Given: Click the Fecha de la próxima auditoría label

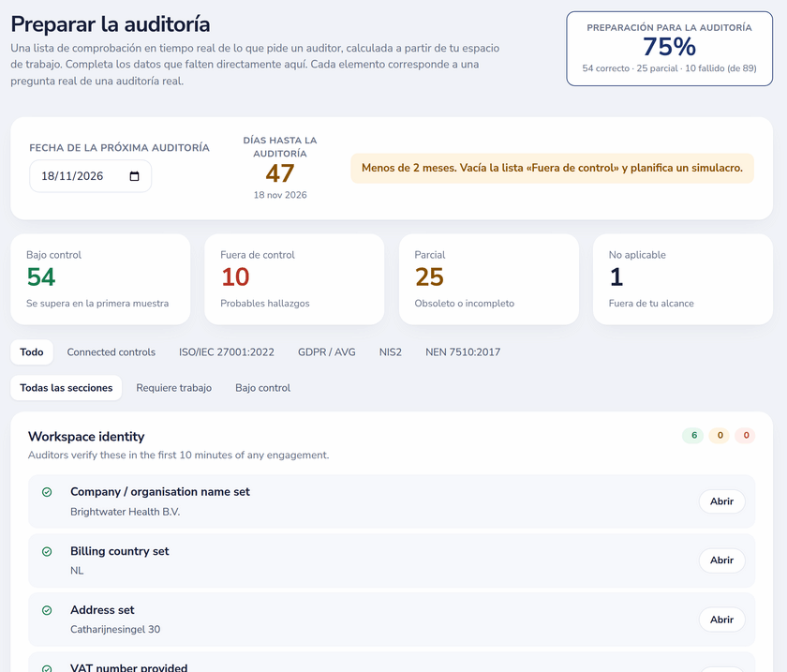Looking at the screenshot, I should click(x=120, y=148).
